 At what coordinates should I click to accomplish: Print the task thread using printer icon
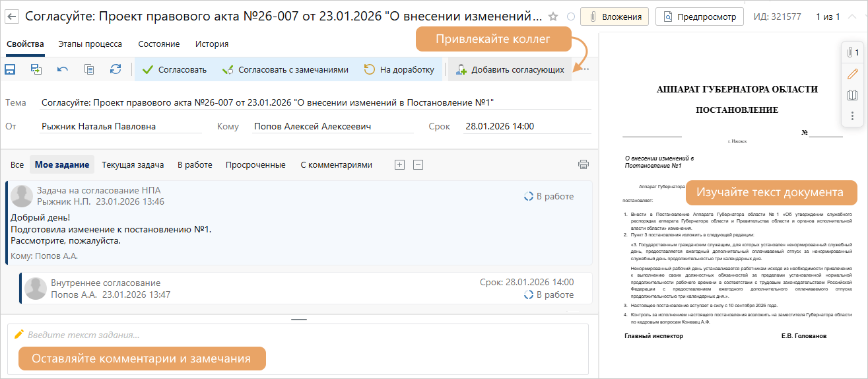pos(583,165)
